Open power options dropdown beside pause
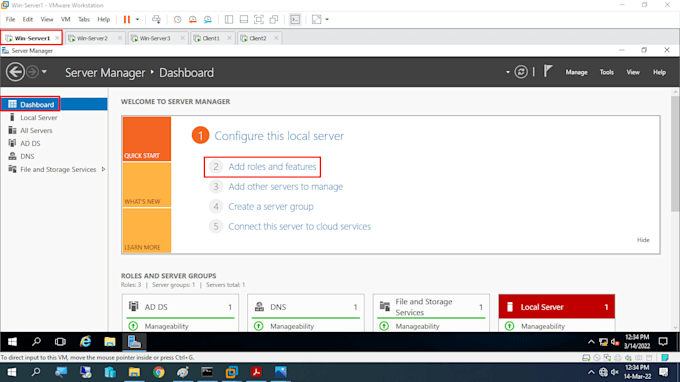This screenshot has width=680, height=382. [x=137, y=20]
